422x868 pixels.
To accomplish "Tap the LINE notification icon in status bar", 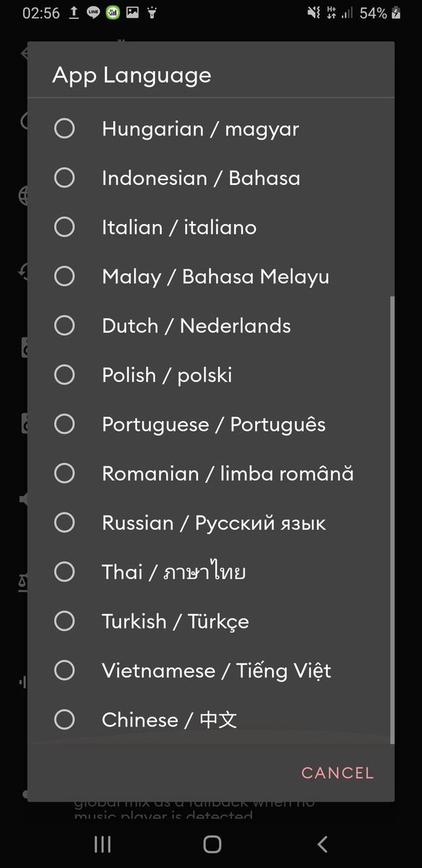I will coord(93,13).
